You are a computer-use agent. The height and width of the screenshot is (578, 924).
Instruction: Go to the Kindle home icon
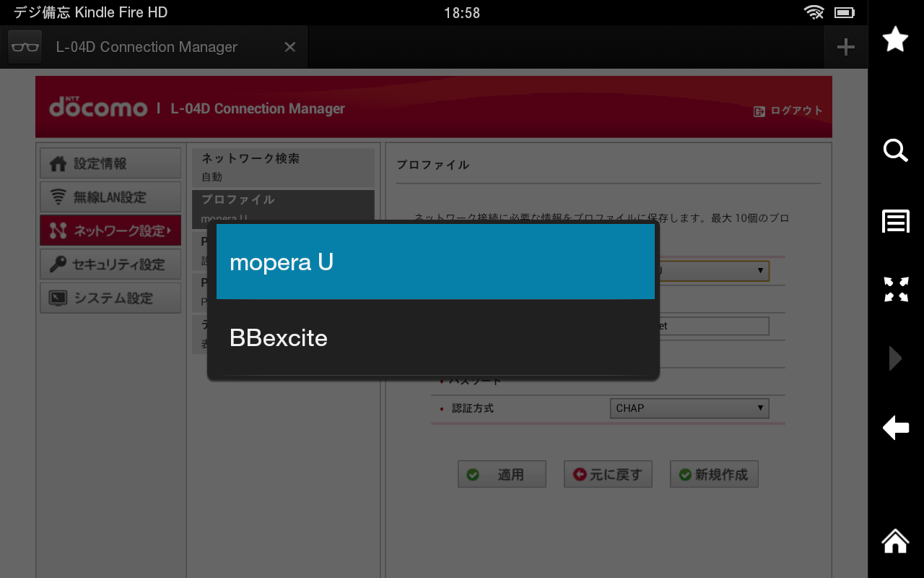tap(896, 540)
